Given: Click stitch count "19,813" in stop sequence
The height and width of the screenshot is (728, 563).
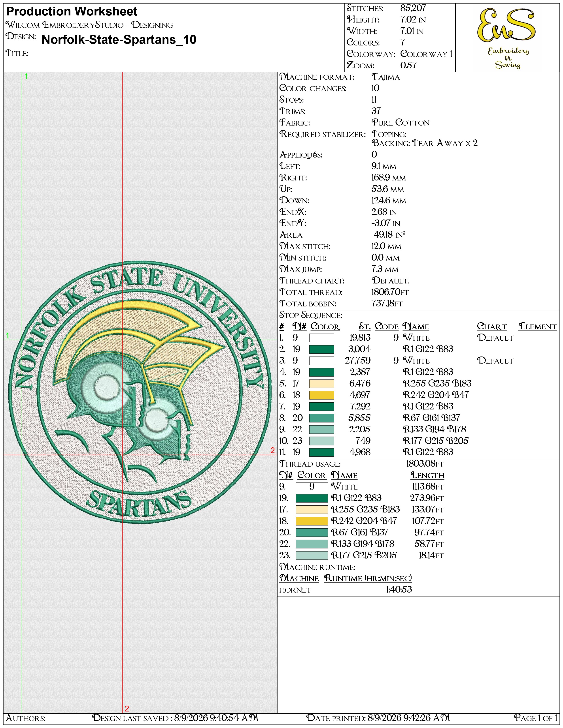Looking at the screenshot, I should coord(360,338).
